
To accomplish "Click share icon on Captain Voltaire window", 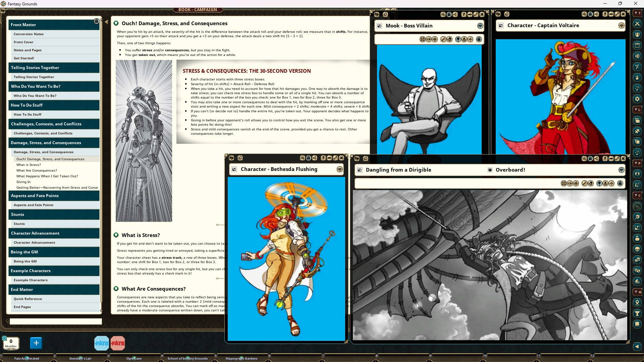I will pyautogui.click(x=596, y=14).
